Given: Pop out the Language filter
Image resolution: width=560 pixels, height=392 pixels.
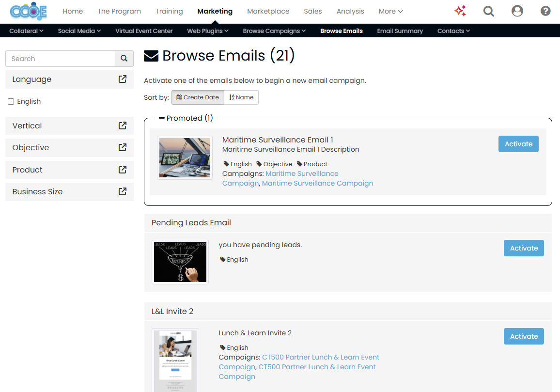Looking at the screenshot, I should pyautogui.click(x=123, y=79).
